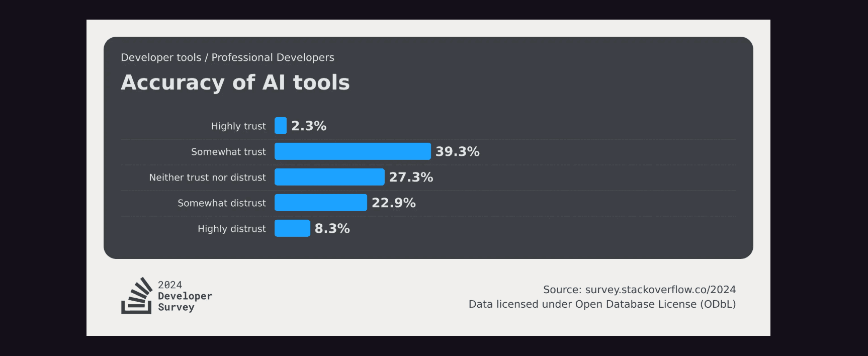Click the blue Highly distrust bar
This screenshot has height=356, width=868.
tap(292, 228)
